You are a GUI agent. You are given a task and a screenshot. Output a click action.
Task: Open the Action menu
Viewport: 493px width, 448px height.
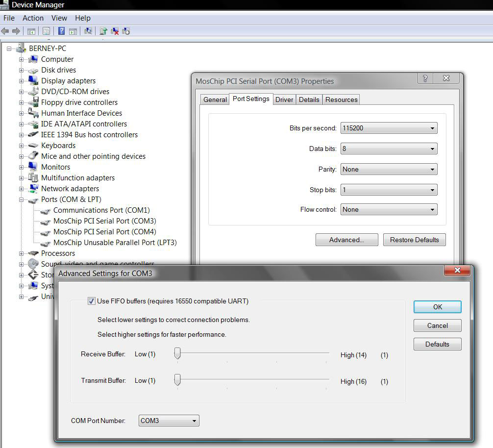click(33, 18)
